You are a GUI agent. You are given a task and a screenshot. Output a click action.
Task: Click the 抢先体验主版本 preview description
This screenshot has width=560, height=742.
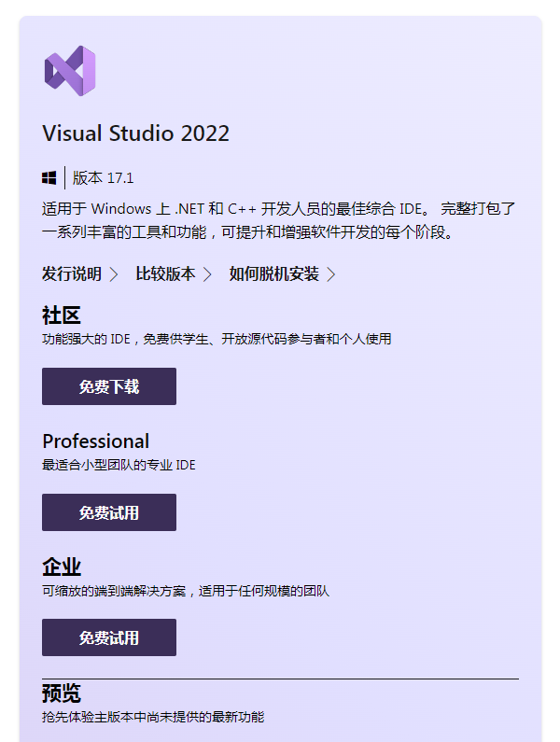point(153,717)
